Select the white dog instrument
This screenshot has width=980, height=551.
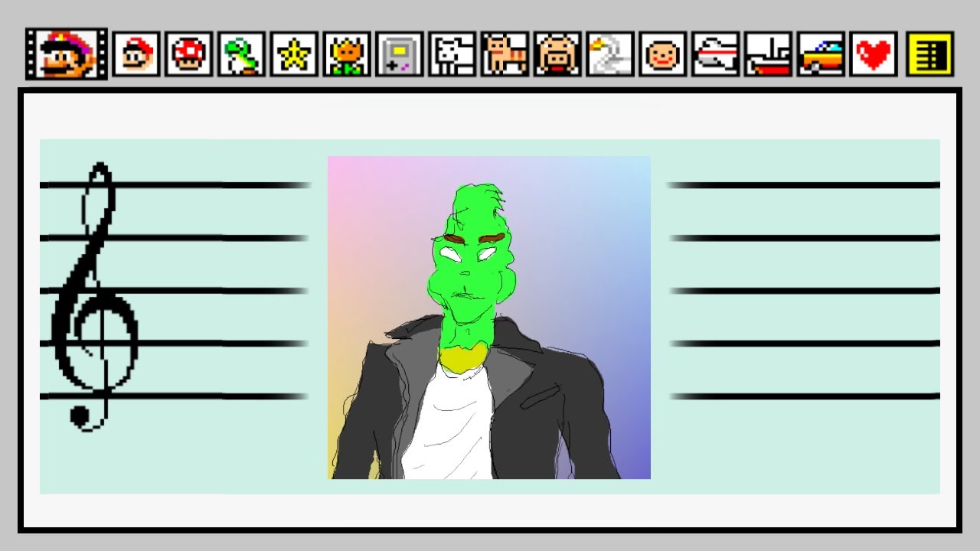452,54
